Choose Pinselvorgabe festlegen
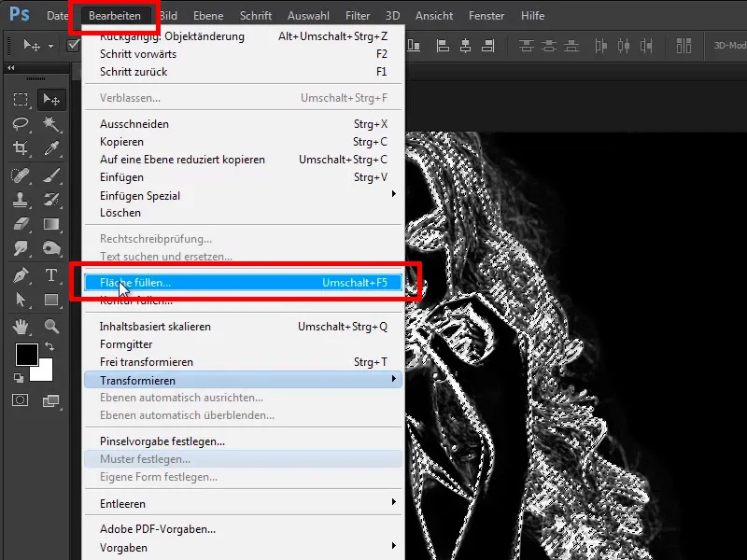747x560 pixels. click(x=243, y=441)
